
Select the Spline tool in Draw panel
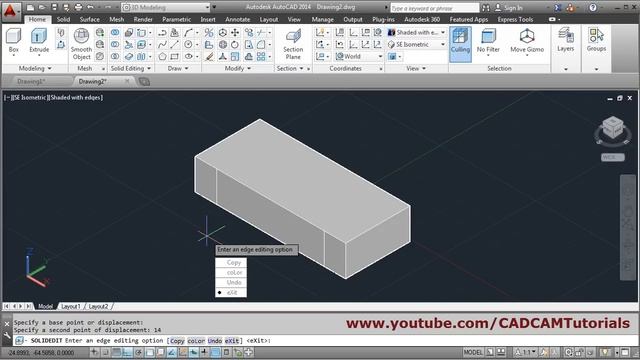(162, 44)
